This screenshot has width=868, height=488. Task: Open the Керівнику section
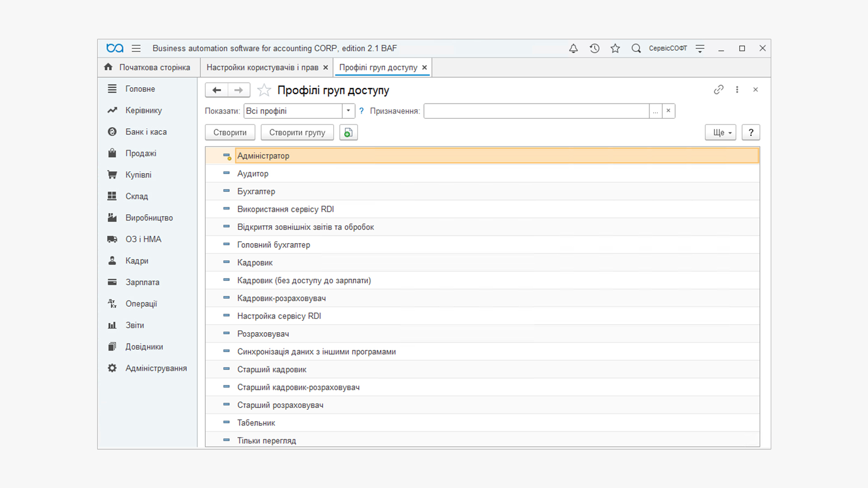point(147,110)
